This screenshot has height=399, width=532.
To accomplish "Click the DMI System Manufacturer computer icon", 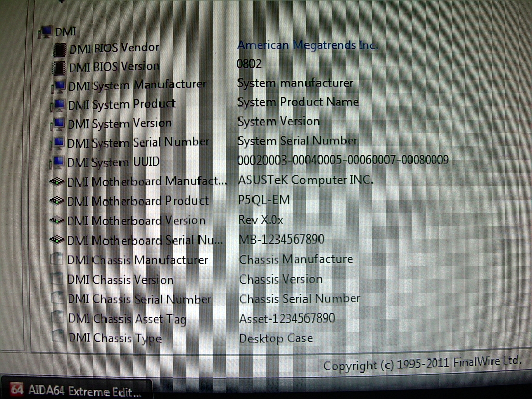I will [58, 86].
